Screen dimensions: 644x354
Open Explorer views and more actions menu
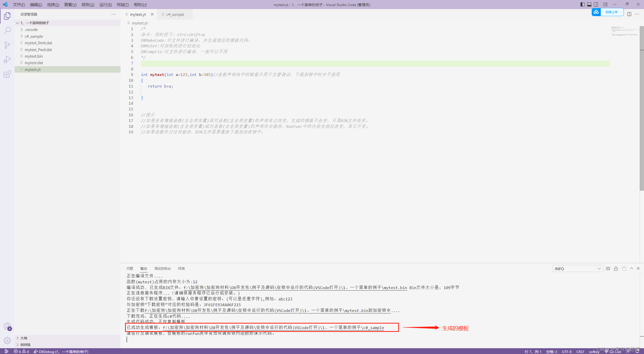click(113, 14)
